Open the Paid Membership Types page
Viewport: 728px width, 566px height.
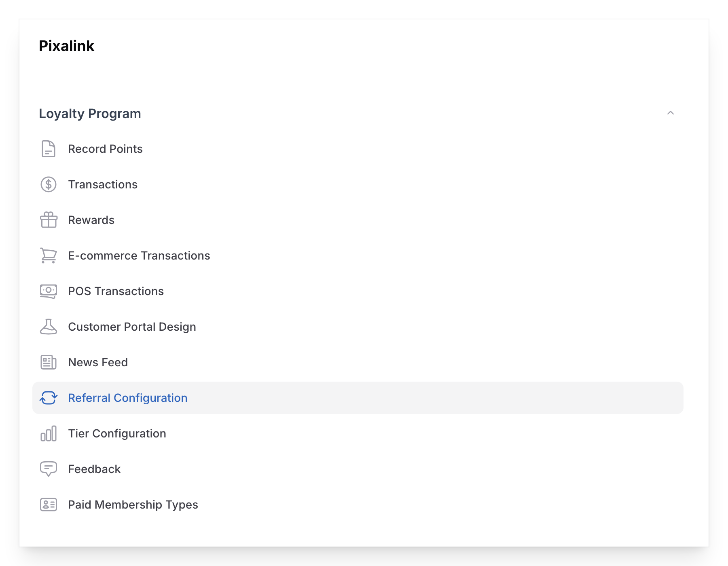click(x=133, y=505)
